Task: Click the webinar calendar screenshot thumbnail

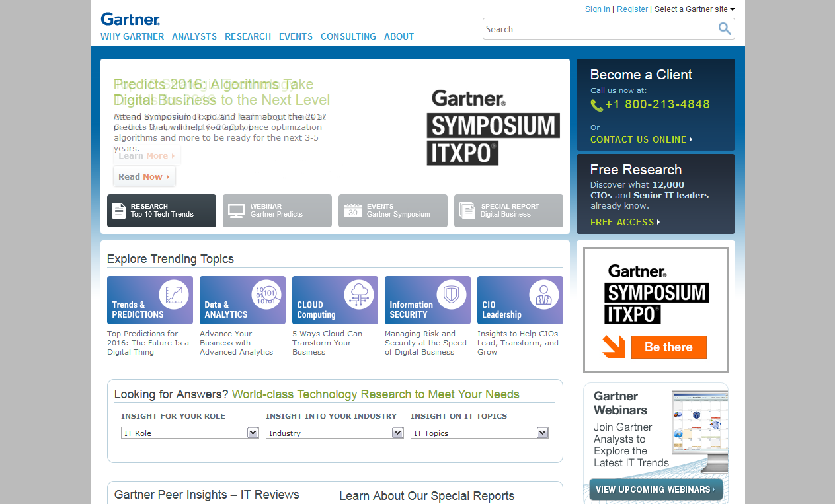Action: pyautogui.click(x=700, y=431)
